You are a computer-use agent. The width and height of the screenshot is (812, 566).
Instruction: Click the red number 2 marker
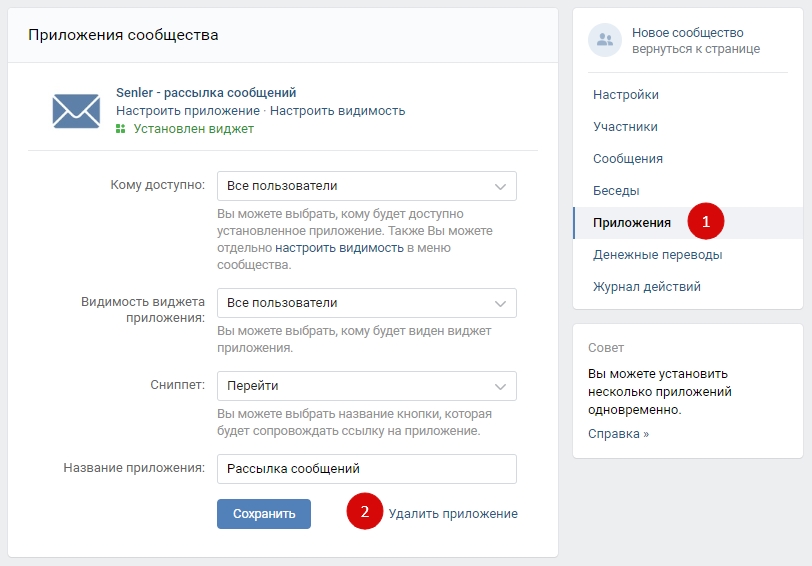pos(365,513)
